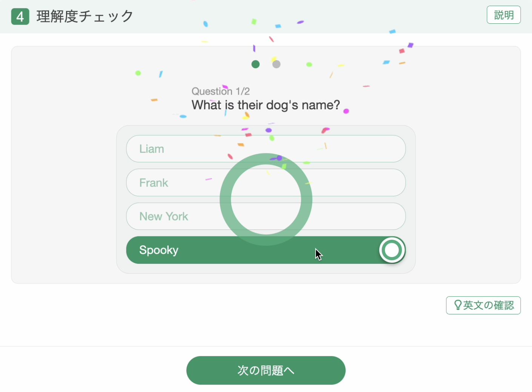Open the 説明 explanation button
The image size is (532, 392).
pyautogui.click(x=504, y=15)
